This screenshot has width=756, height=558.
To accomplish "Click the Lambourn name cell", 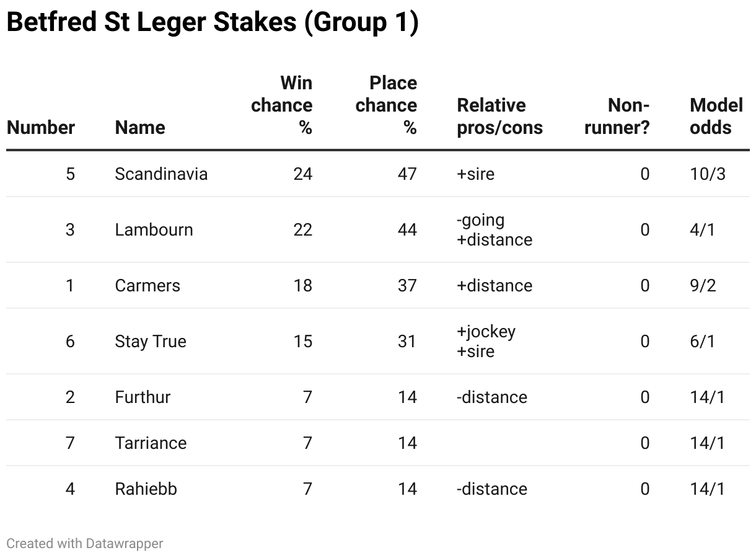I will pyautogui.click(x=154, y=230).
